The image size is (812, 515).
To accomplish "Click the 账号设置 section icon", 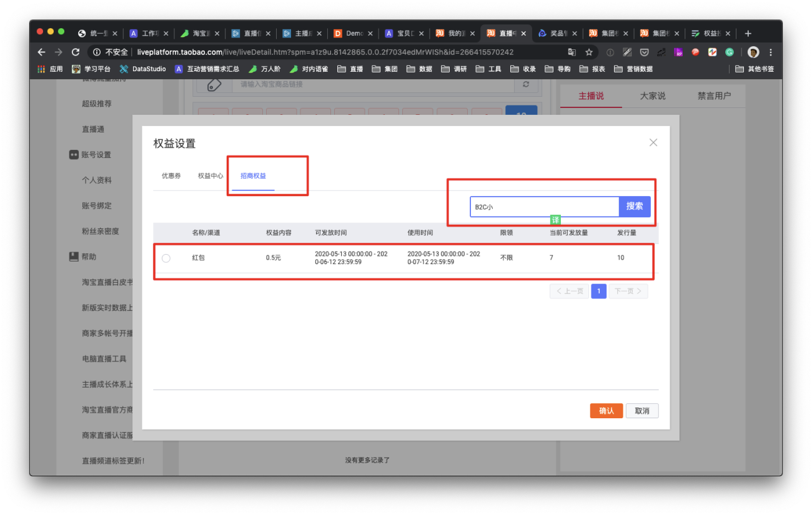I will (74, 155).
